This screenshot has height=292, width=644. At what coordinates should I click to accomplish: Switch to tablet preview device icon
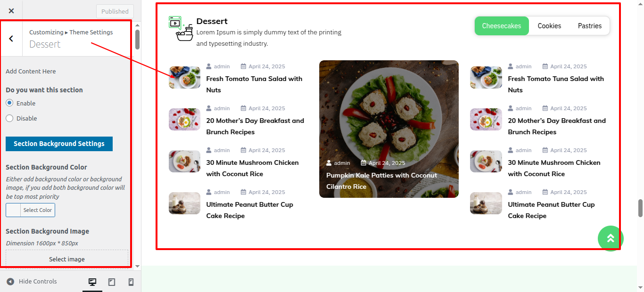pyautogui.click(x=112, y=282)
